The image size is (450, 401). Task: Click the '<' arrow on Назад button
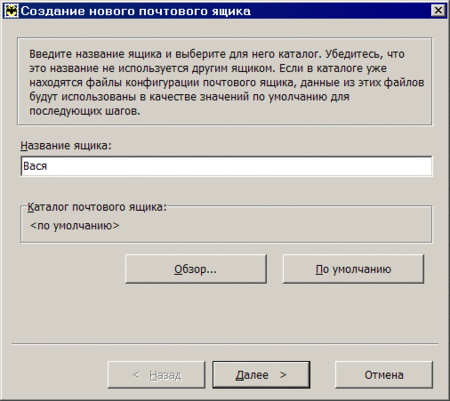click(x=136, y=375)
